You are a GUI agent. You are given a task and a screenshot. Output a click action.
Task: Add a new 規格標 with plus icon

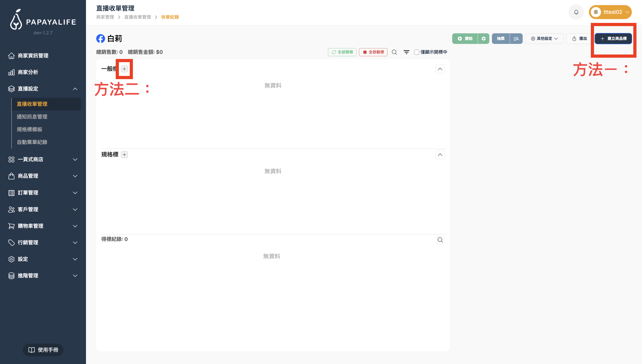(124, 155)
